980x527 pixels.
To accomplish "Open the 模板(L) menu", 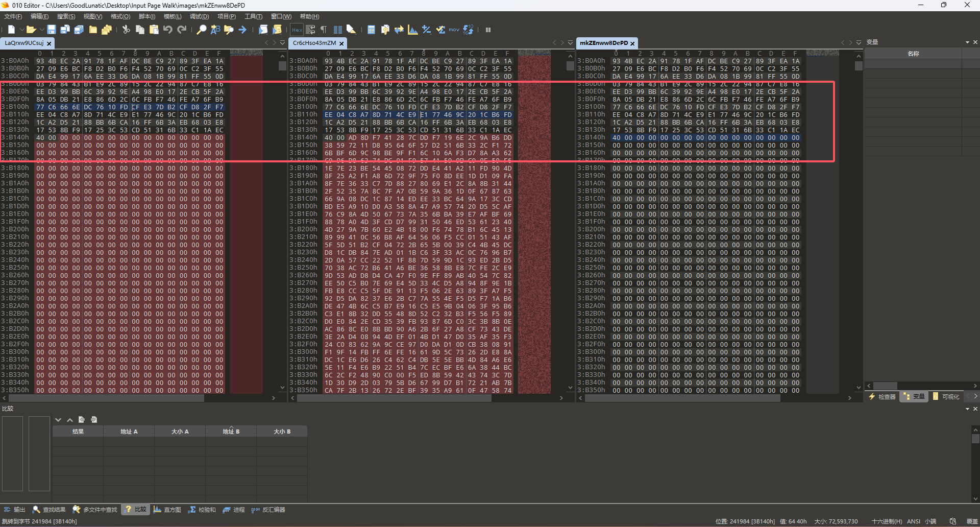I will point(173,17).
